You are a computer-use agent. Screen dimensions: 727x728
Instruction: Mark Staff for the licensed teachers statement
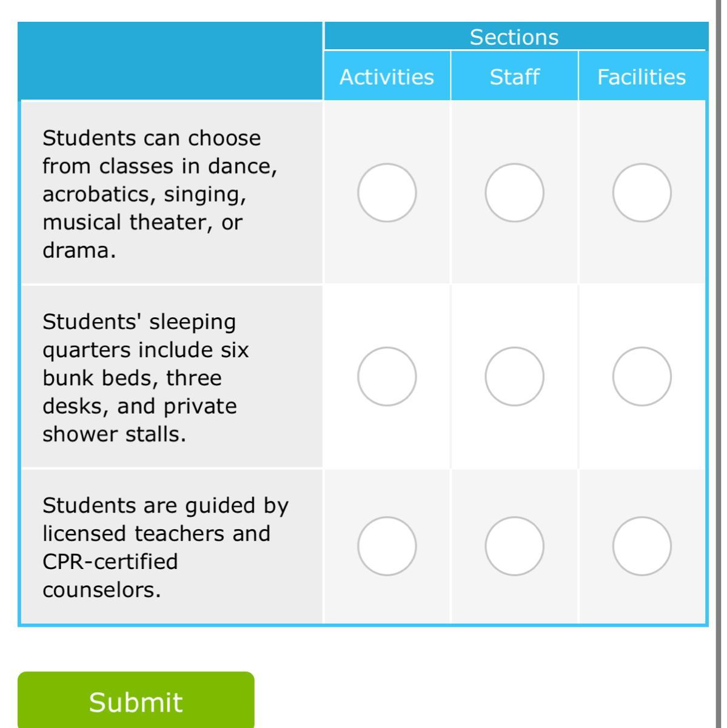[514, 546]
